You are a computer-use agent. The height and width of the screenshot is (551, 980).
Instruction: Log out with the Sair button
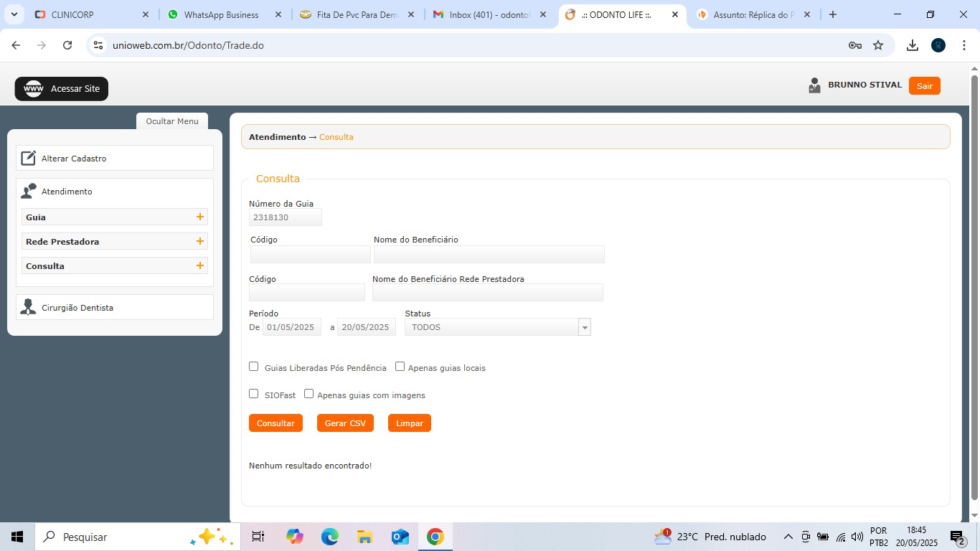[x=925, y=86]
